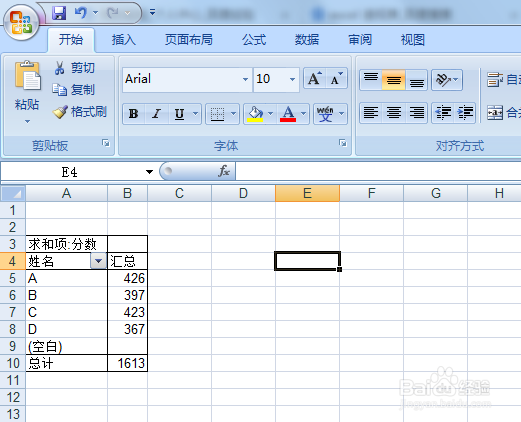Cut selection with 剪切
This screenshot has height=422, width=521.
(75, 68)
